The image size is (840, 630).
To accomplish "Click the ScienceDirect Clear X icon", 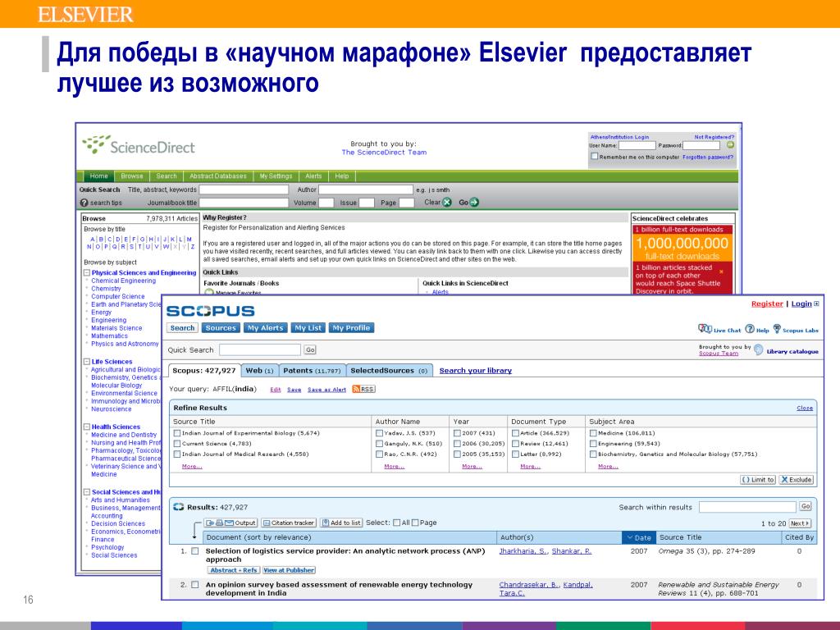I will pyautogui.click(x=447, y=203).
